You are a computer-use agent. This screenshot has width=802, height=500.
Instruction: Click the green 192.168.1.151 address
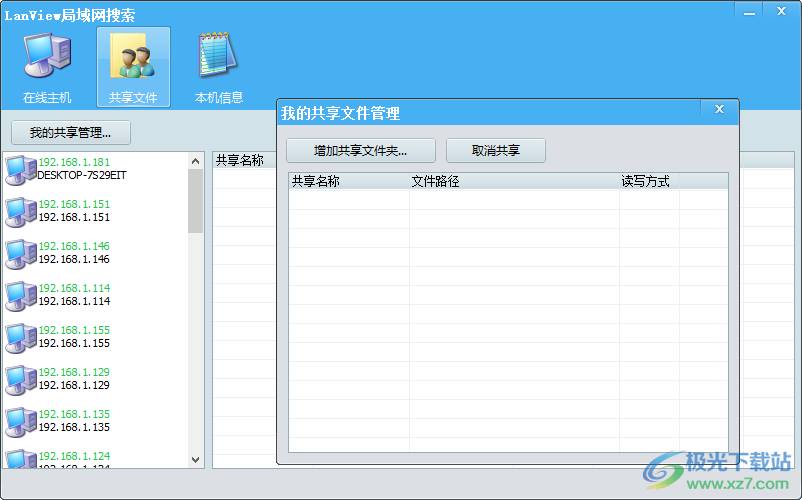click(x=74, y=204)
